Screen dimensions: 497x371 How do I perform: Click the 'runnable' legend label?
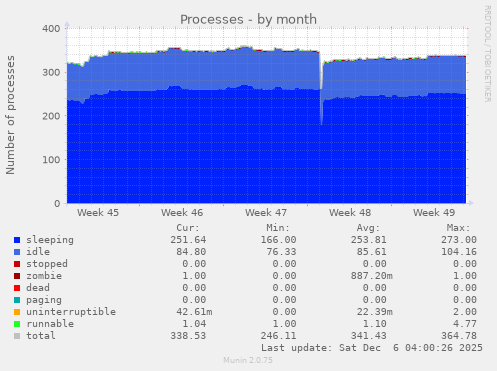click(50, 324)
